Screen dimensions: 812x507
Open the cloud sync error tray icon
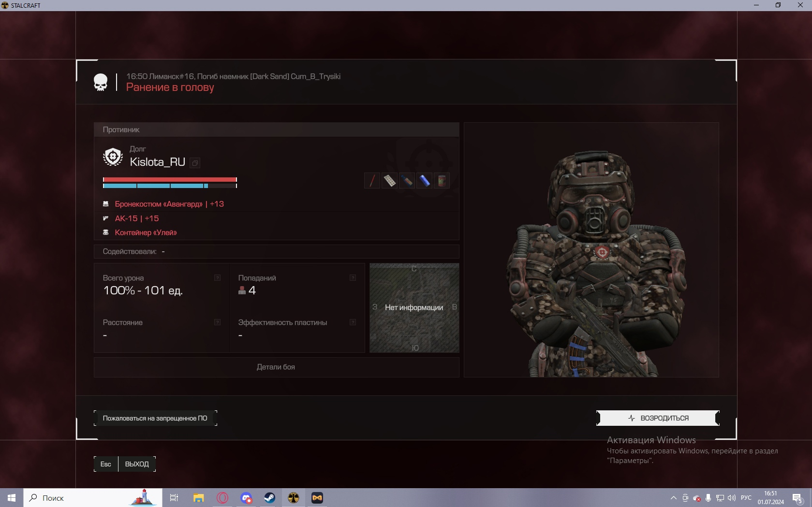[697, 498]
